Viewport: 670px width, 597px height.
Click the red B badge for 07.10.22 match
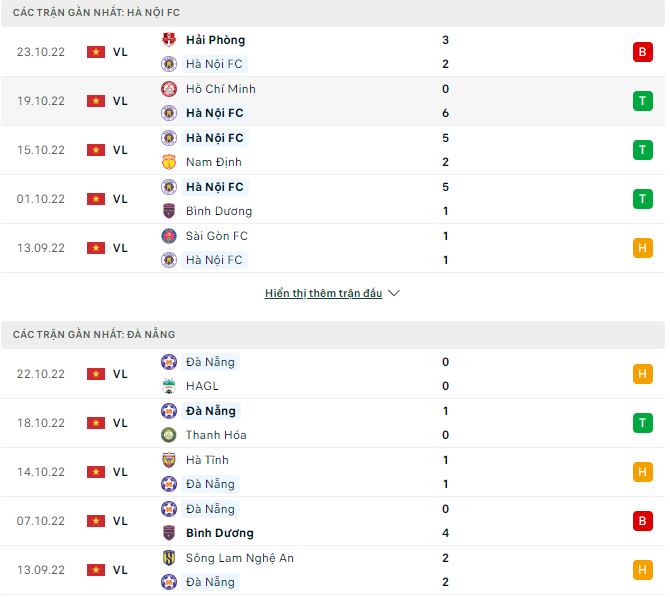coord(642,521)
